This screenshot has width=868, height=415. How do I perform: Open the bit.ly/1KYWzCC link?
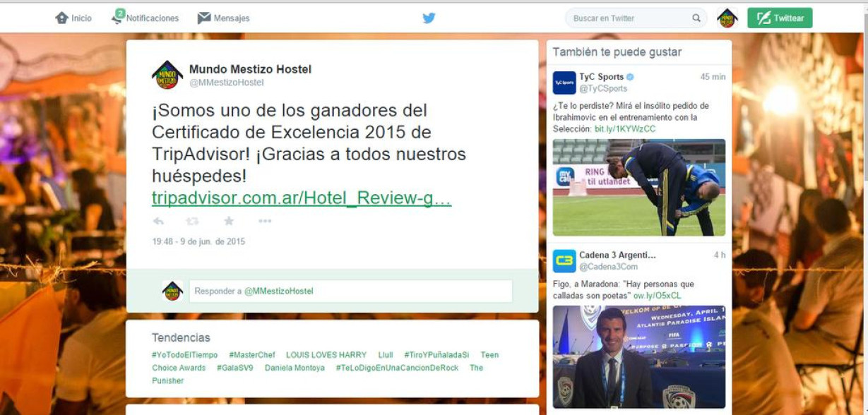click(x=625, y=128)
